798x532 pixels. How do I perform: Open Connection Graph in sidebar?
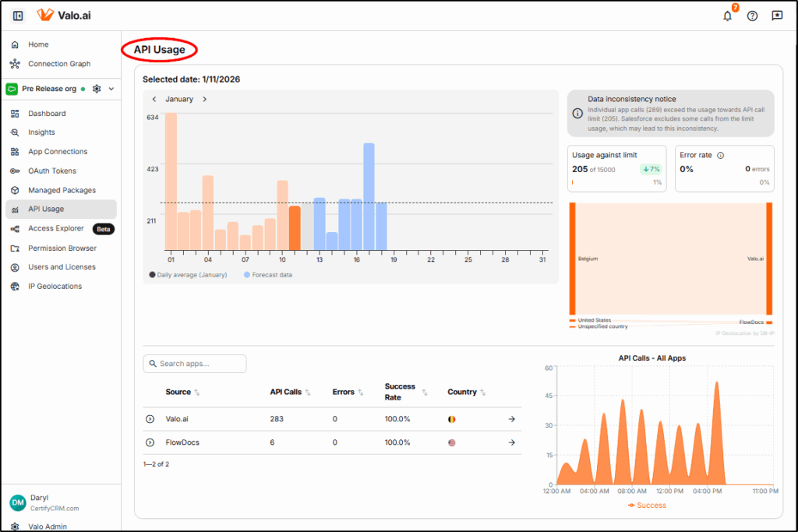pyautogui.click(x=59, y=64)
